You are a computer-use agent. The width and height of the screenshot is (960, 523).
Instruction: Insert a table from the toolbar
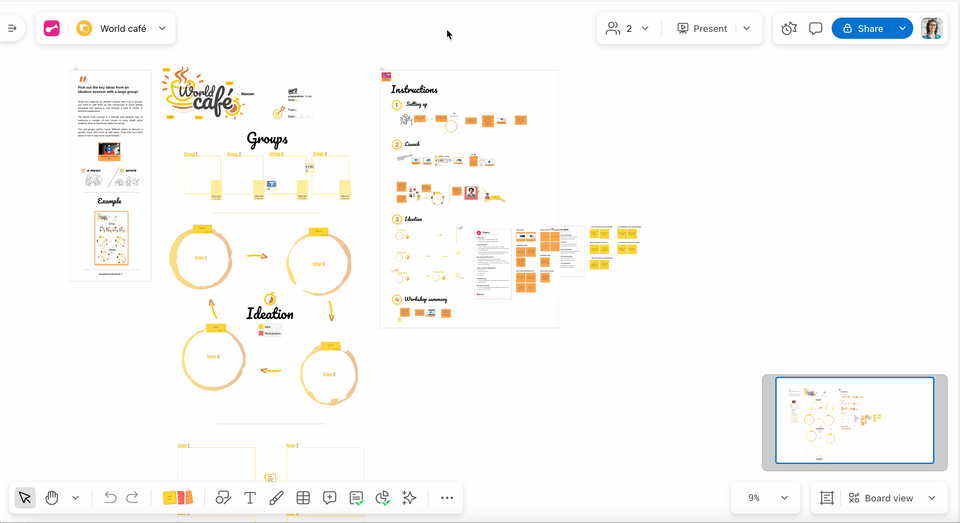click(303, 498)
